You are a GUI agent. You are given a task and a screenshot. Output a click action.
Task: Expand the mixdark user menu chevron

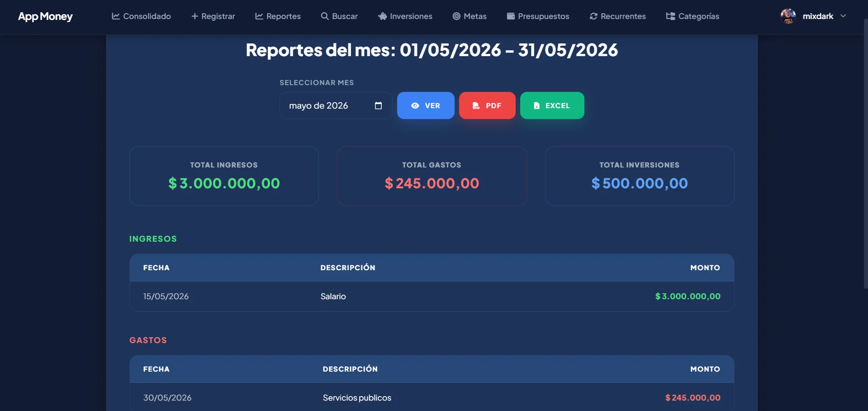[843, 16]
